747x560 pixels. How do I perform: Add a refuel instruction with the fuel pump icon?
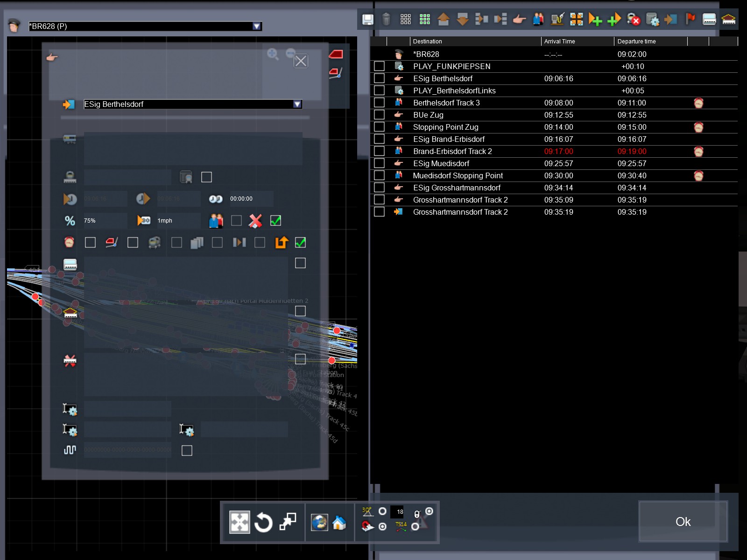pos(557,19)
